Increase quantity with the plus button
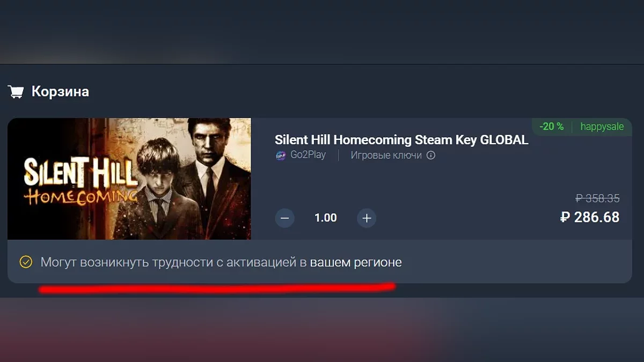The width and height of the screenshot is (644, 362). (x=367, y=218)
